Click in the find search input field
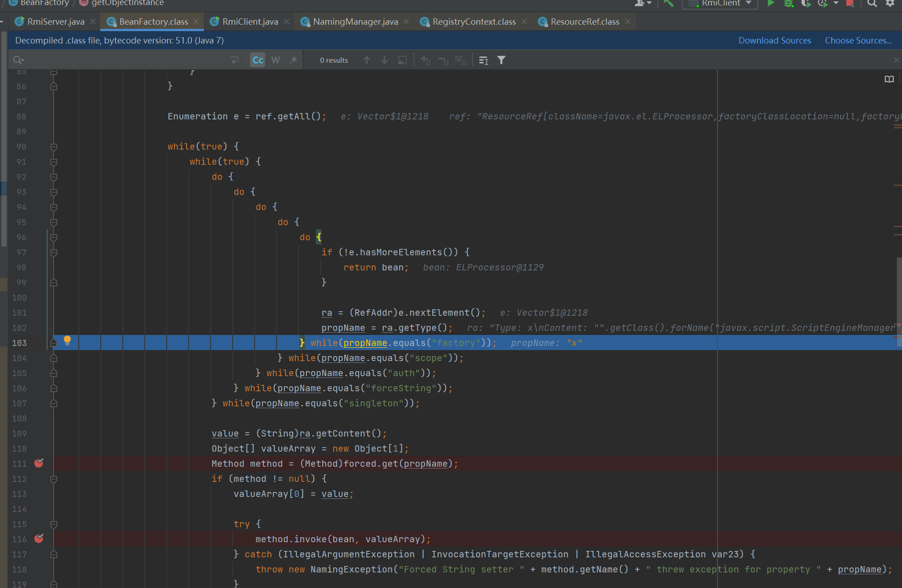Viewport: 902px width, 588px height. point(124,60)
